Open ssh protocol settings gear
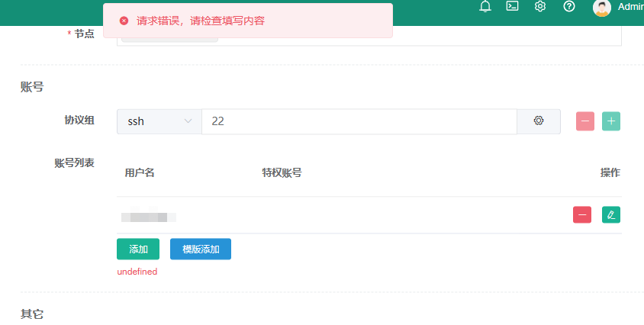 pos(539,121)
